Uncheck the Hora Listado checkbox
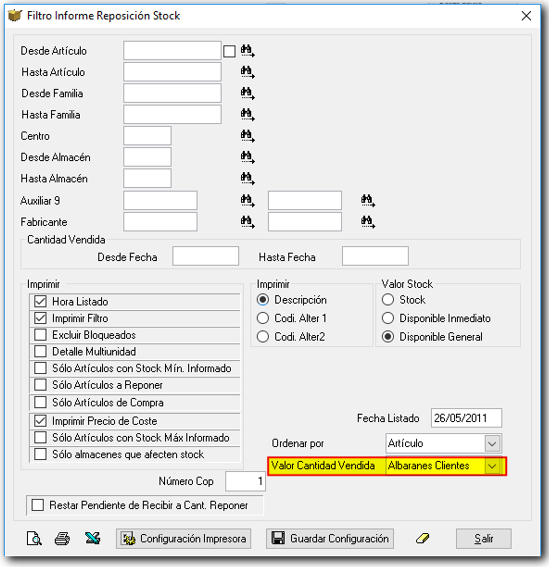 [x=40, y=301]
